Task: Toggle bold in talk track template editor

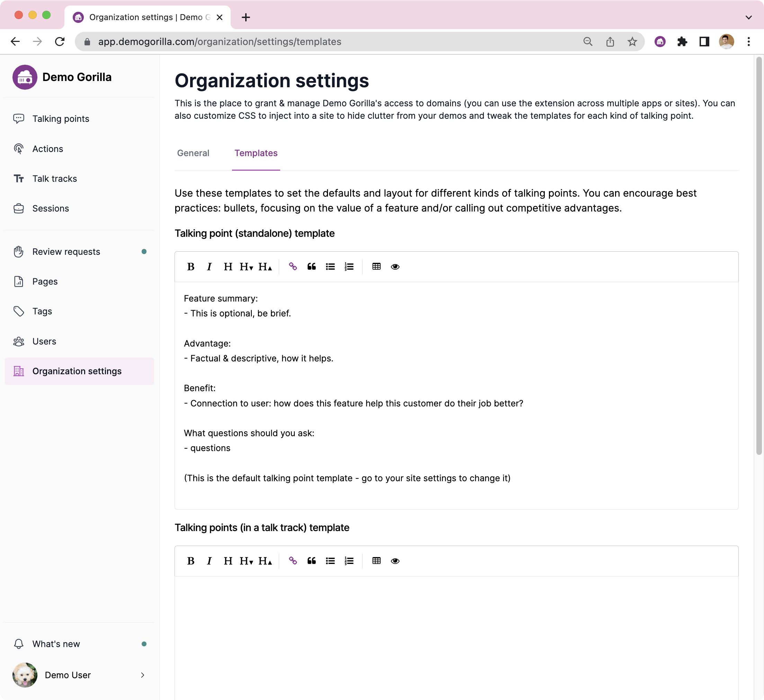Action: coord(190,561)
